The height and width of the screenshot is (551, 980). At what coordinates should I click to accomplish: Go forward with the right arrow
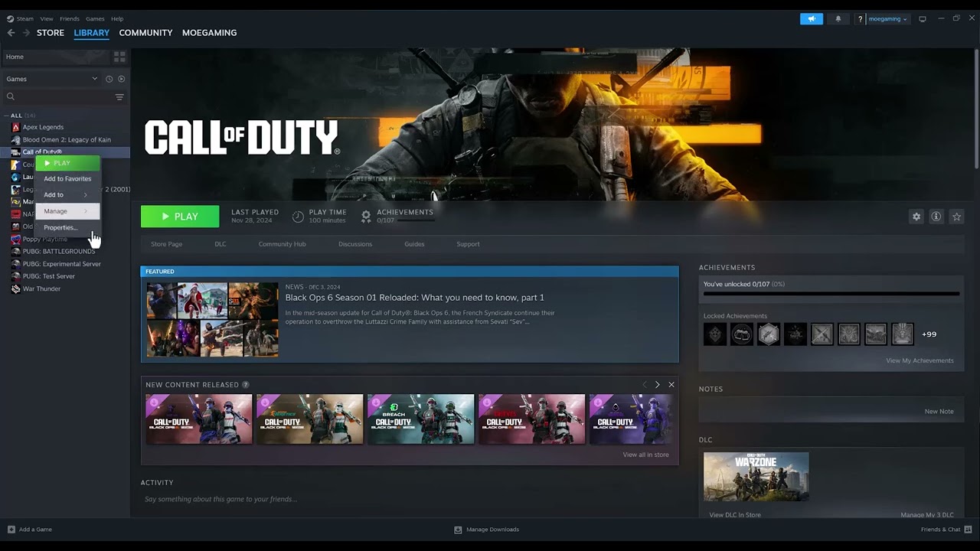tap(26, 33)
